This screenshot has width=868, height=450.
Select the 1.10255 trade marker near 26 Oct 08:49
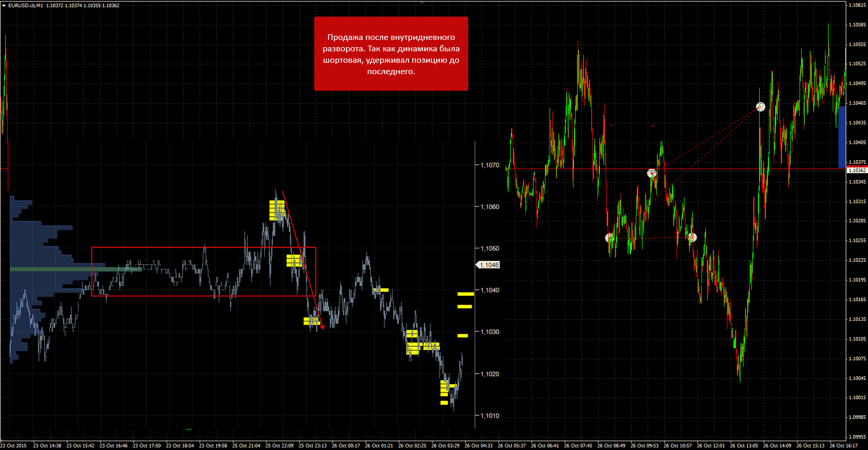tap(610, 237)
